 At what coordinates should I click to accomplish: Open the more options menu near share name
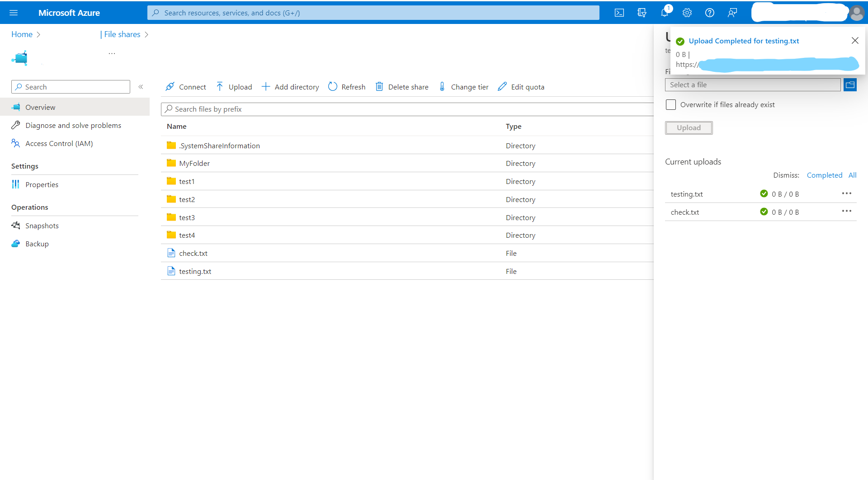click(x=112, y=53)
